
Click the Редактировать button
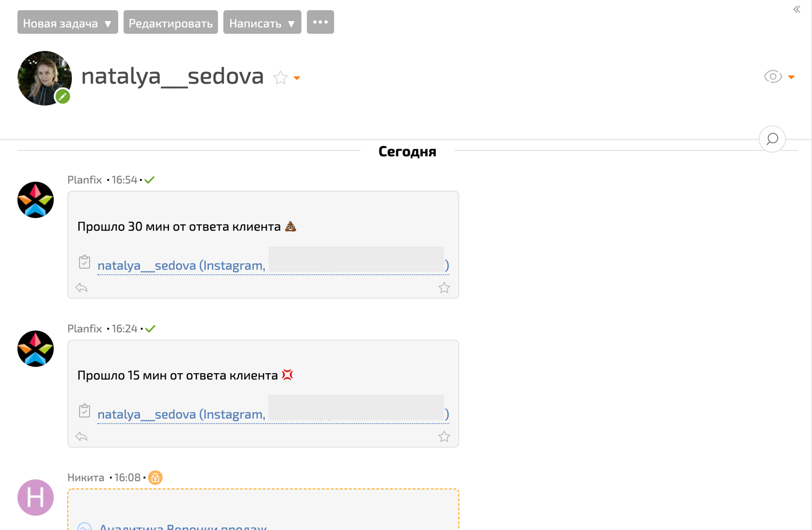click(171, 23)
